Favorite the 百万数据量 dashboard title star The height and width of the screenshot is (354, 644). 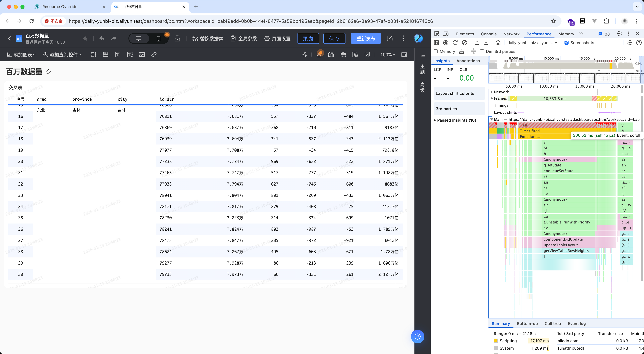[x=48, y=72]
